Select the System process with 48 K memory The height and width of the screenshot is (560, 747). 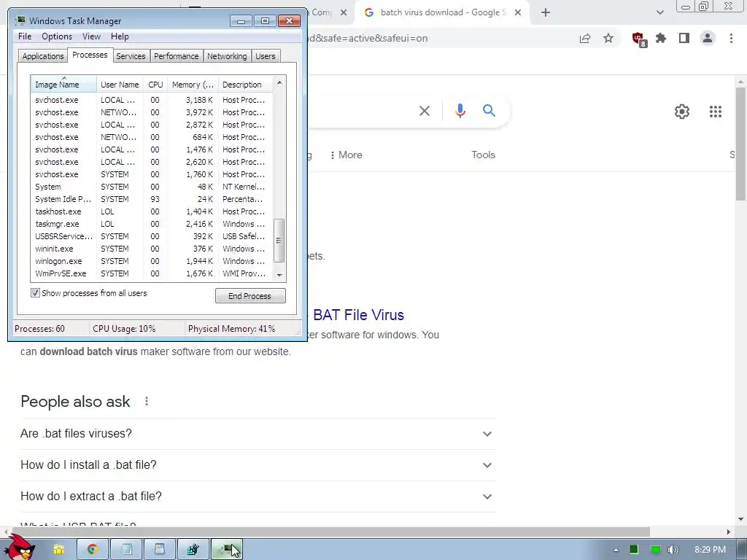coord(152,187)
